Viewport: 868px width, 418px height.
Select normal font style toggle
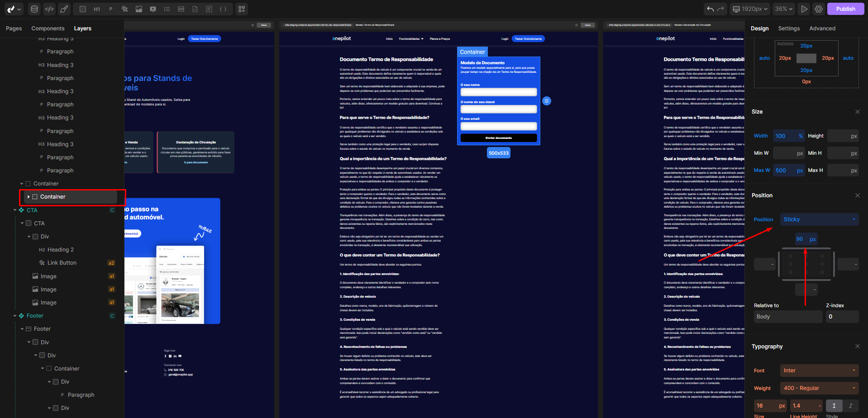(x=834, y=406)
